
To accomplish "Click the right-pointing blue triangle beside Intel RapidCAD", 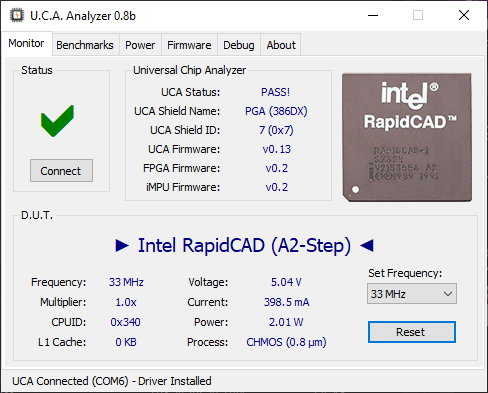I will click(x=122, y=245).
